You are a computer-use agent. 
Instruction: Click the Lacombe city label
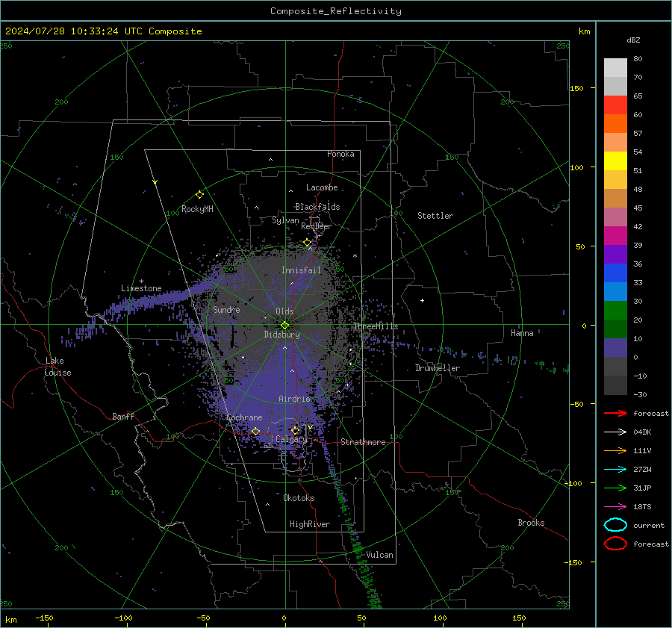(x=322, y=187)
